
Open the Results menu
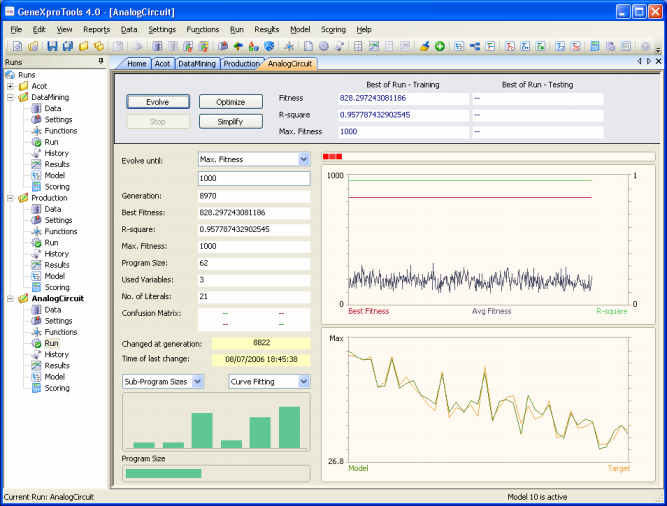267,29
